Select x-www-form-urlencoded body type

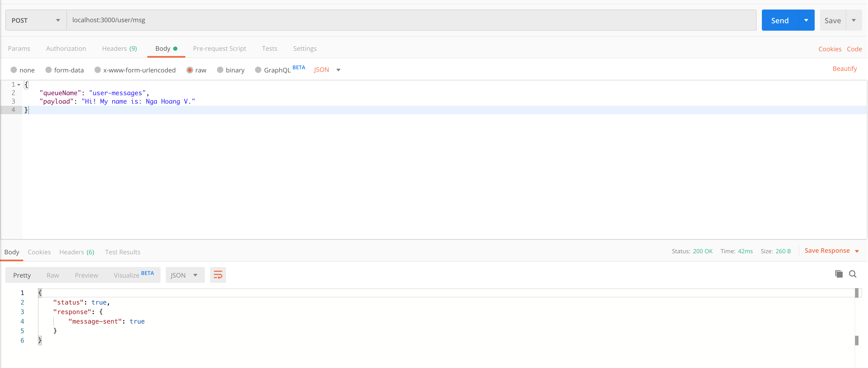98,70
